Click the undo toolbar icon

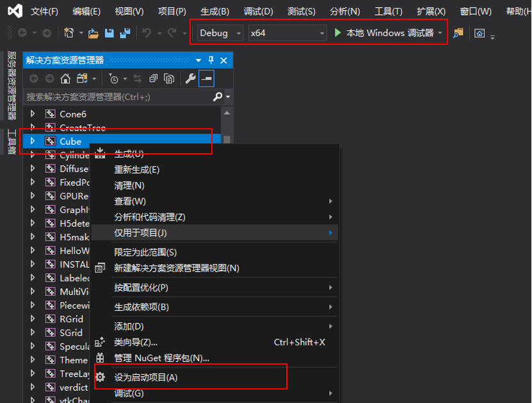pos(147,33)
